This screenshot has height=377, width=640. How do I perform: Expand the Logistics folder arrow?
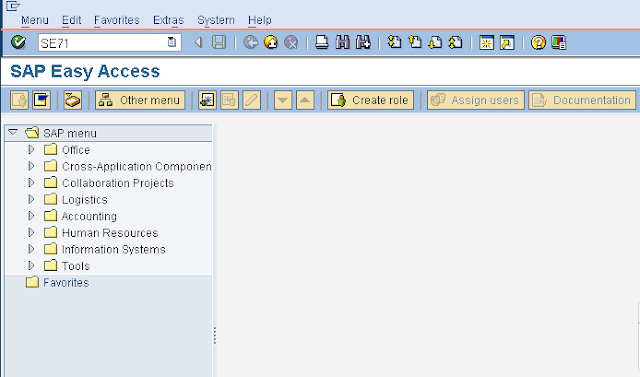pos(31,199)
